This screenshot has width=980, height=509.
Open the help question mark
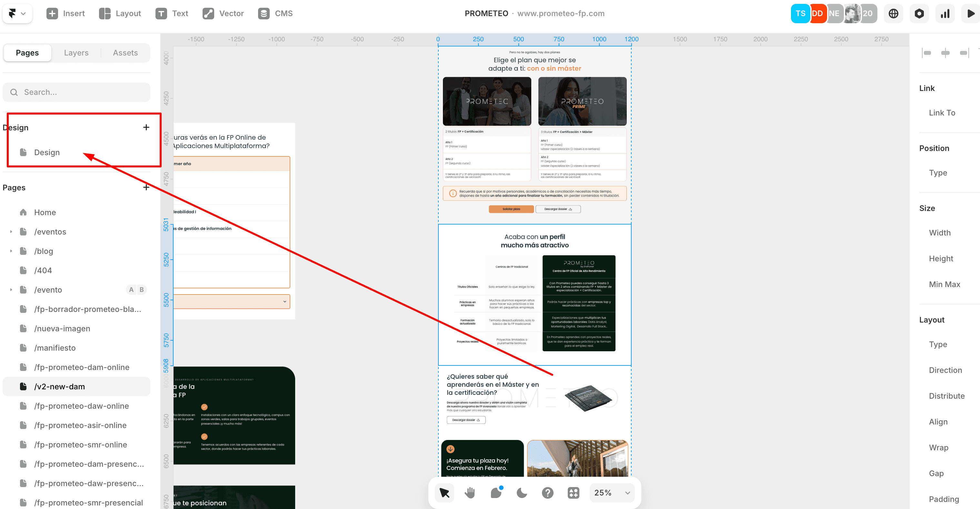(547, 493)
